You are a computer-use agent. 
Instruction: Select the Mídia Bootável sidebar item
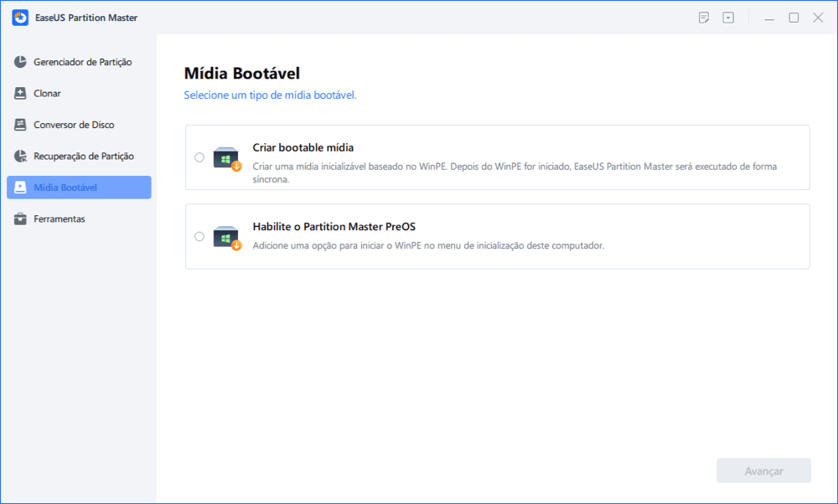(x=79, y=188)
